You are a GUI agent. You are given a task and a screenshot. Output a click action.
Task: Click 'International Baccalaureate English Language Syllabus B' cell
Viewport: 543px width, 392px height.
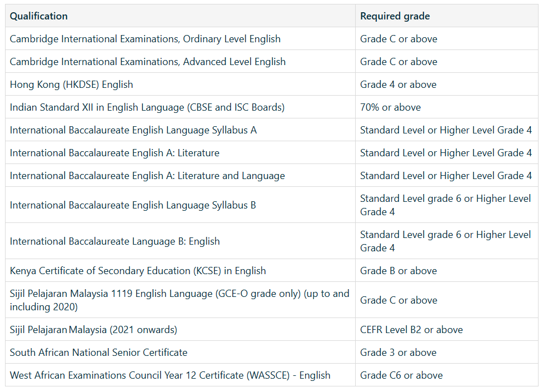pos(180,205)
